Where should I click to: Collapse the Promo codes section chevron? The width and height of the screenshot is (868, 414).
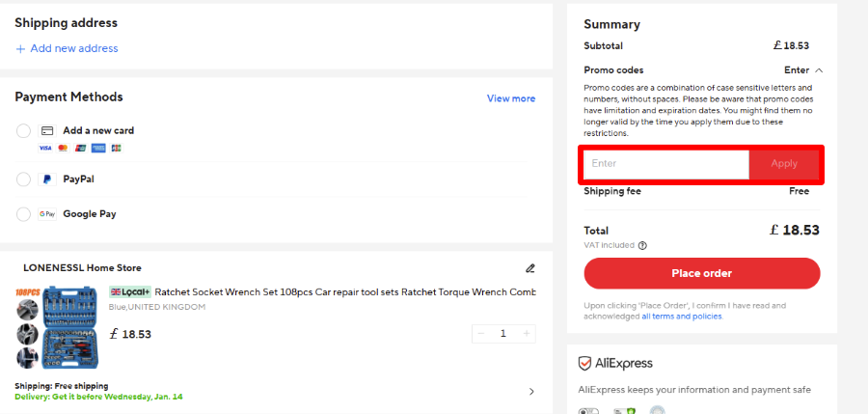pyautogui.click(x=819, y=70)
